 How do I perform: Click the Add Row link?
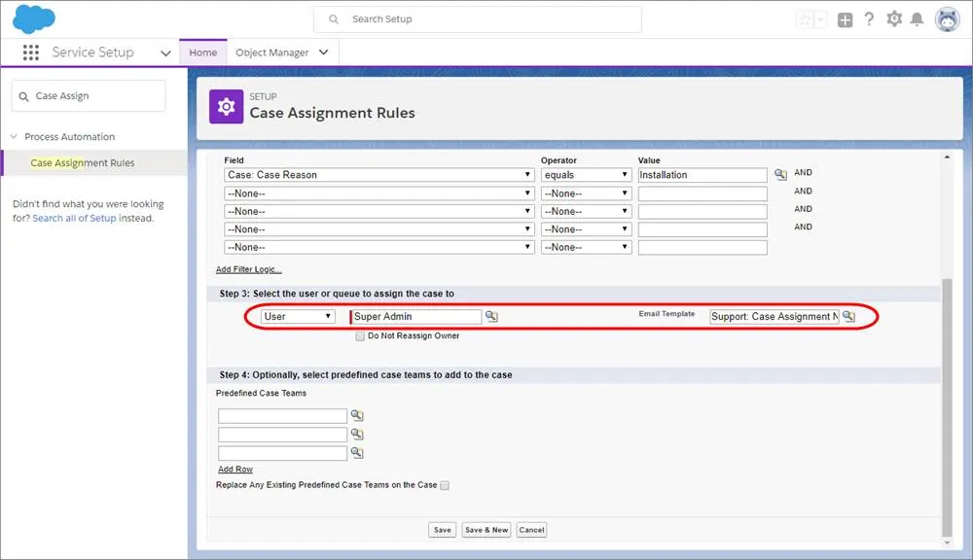(235, 470)
